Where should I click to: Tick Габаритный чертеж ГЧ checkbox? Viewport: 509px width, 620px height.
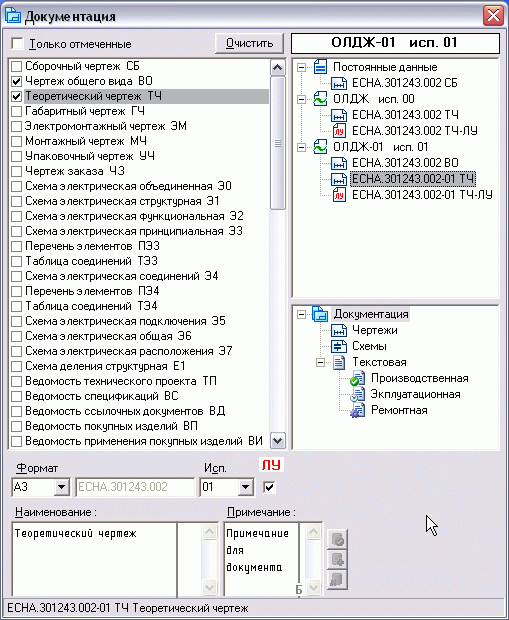click(16, 112)
